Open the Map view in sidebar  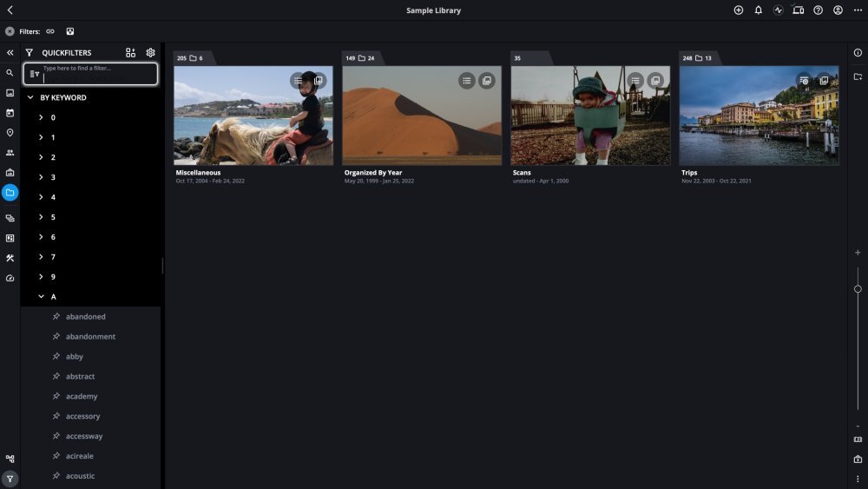point(10,133)
